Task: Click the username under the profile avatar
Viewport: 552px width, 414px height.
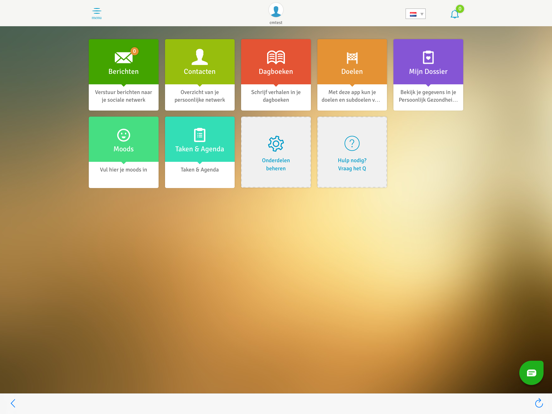Action: 276,23
